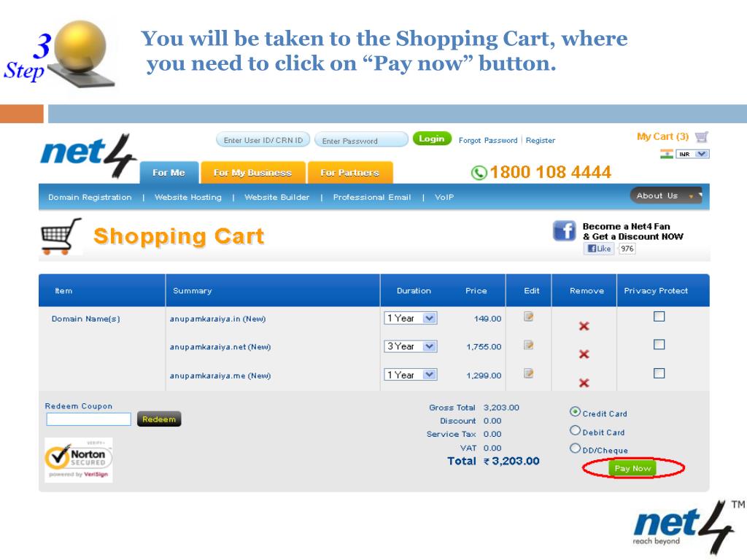This screenshot has width=747, height=560.
Task: Select the Credit Card payment option
Action: 575,411
